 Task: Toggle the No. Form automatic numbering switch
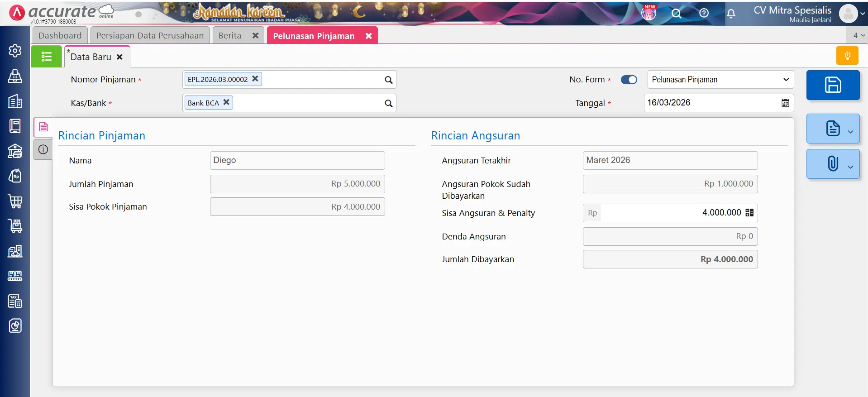[x=629, y=80]
